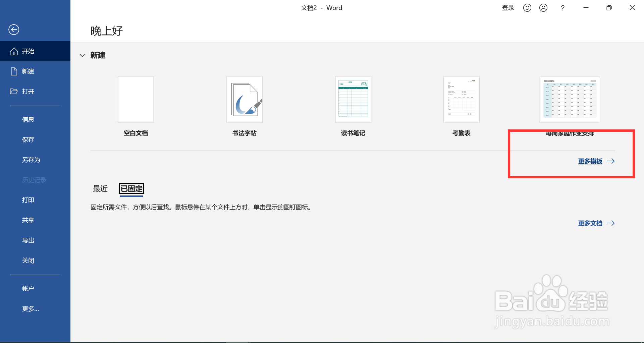Image resolution: width=644 pixels, height=343 pixels.
Task: Select 打开 in the sidebar
Action: pos(35,92)
